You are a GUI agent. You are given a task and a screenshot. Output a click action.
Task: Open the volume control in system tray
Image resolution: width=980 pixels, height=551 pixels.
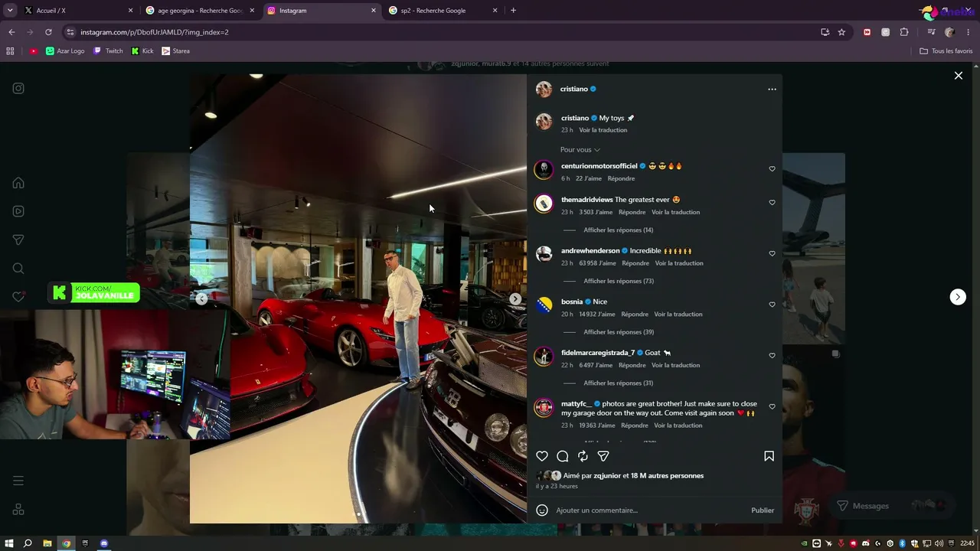pos(939,543)
